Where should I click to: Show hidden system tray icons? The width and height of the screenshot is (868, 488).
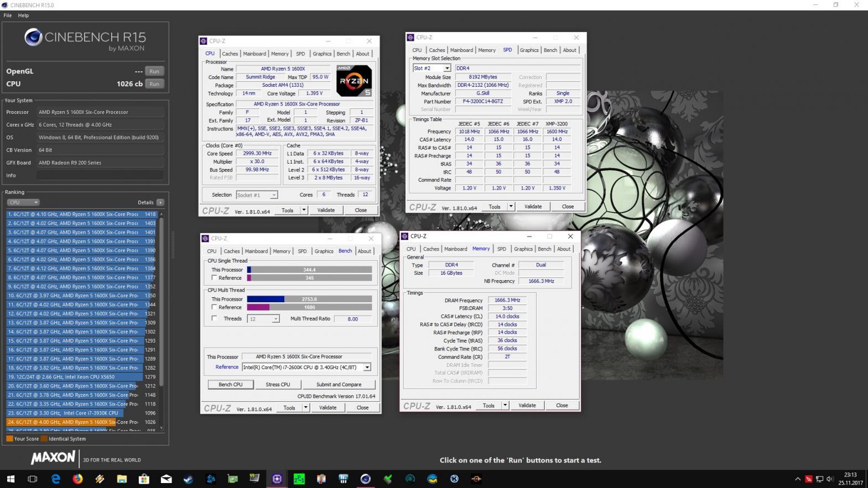(x=798, y=479)
